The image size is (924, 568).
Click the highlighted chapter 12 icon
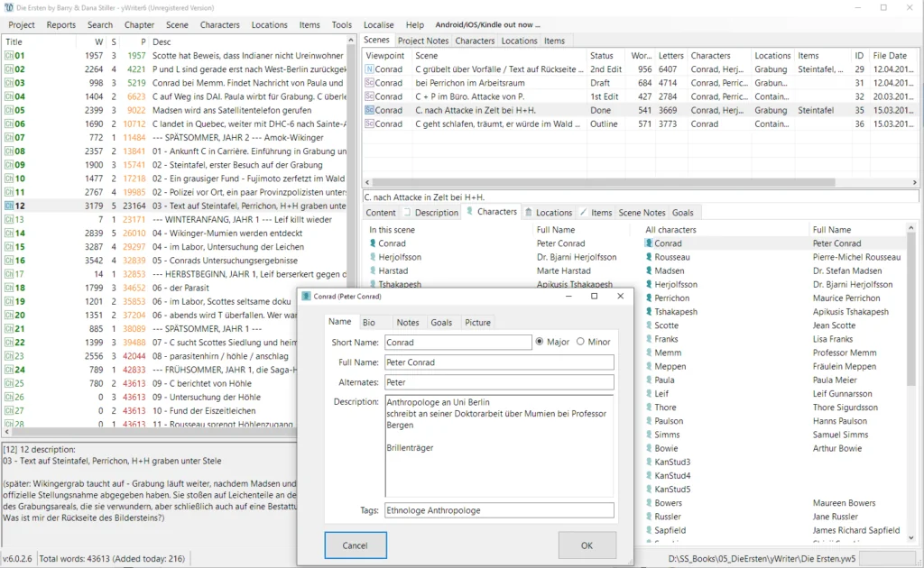[x=9, y=206]
